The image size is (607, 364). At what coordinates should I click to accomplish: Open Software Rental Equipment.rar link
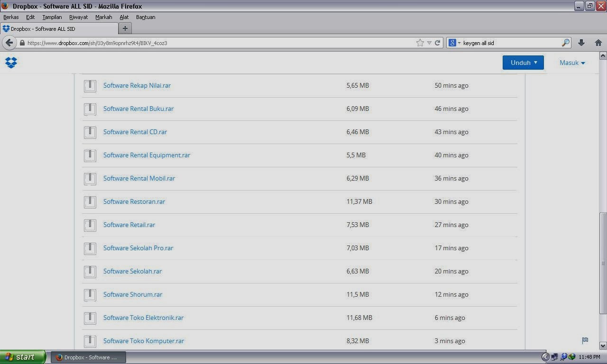(147, 155)
